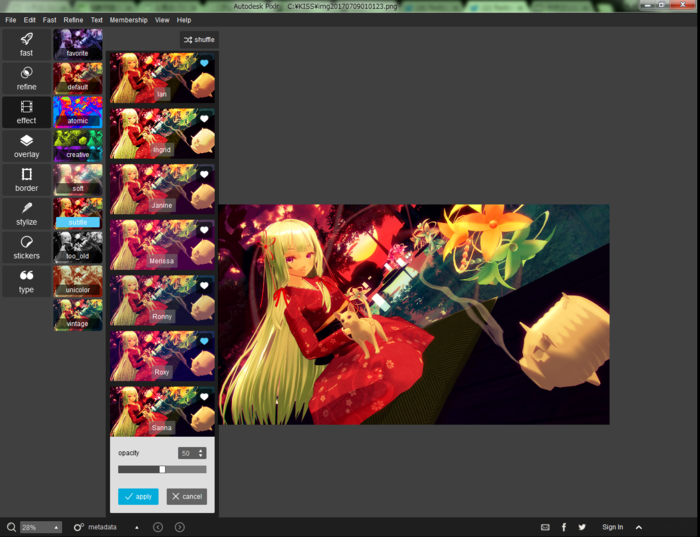Unfavorite the Roxy effect heart
Viewport: 700px width, 537px height.
click(x=204, y=341)
